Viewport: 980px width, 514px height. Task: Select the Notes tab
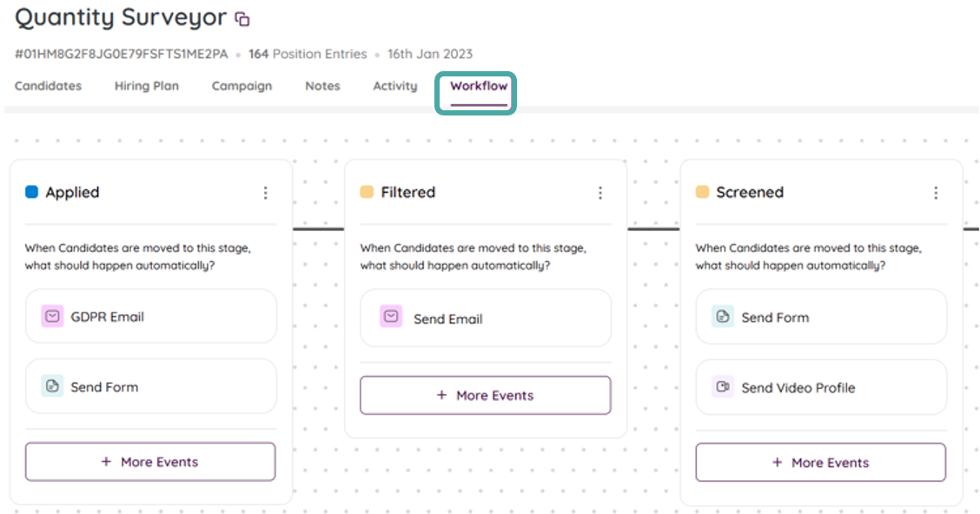tap(322, 86)
